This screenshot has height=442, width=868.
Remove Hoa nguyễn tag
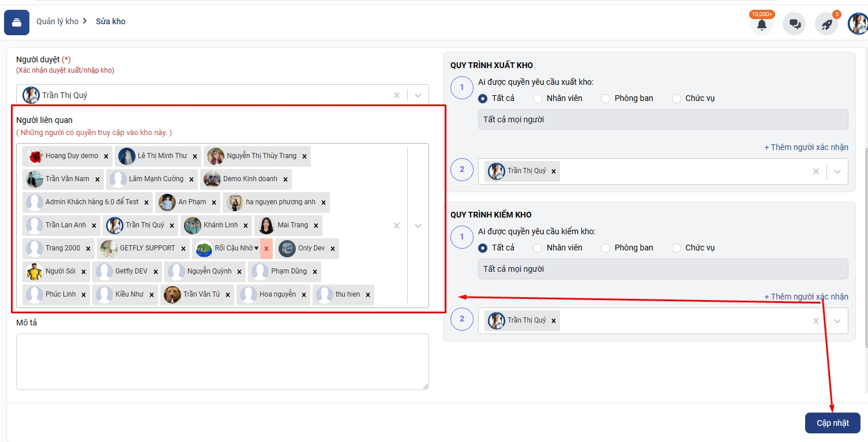304,295
